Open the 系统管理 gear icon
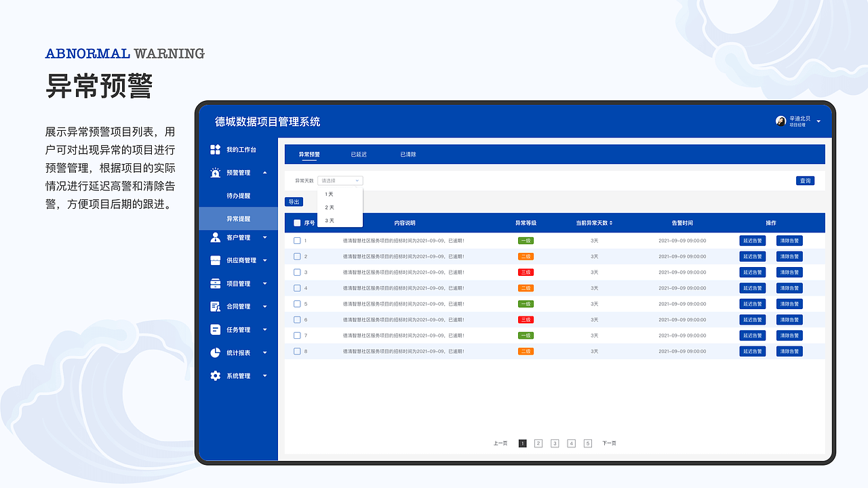This screenshot has width=868, height=488. click(x=216, y=375)
